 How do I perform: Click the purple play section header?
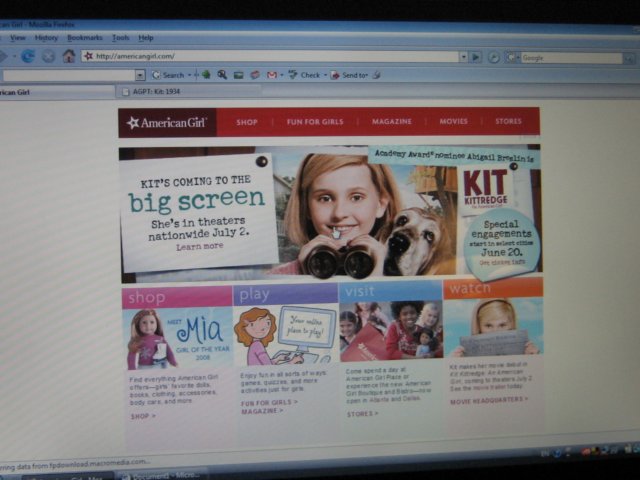point(285,294)
